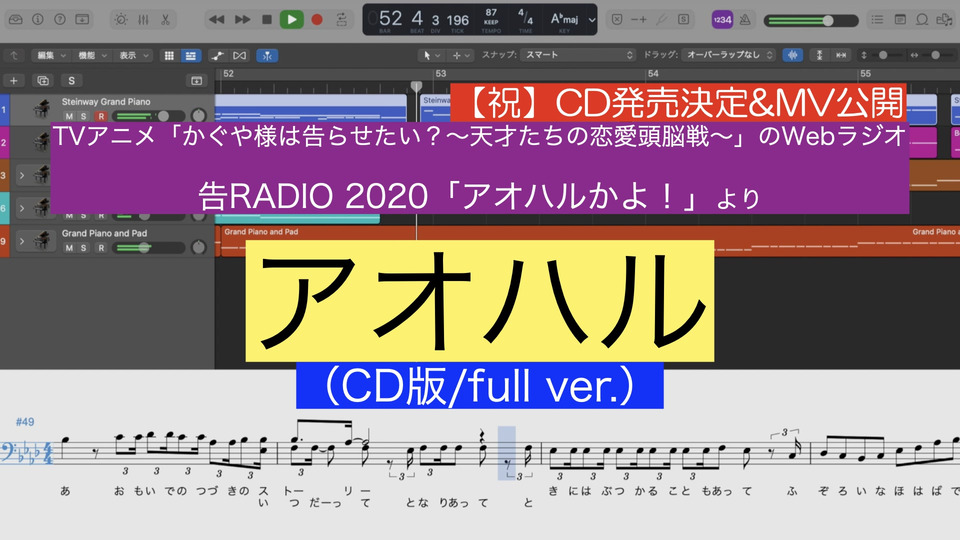This screenshot has width=960, height=540.
Task: Click the green Play button
Action: click(x=292, y=20)
